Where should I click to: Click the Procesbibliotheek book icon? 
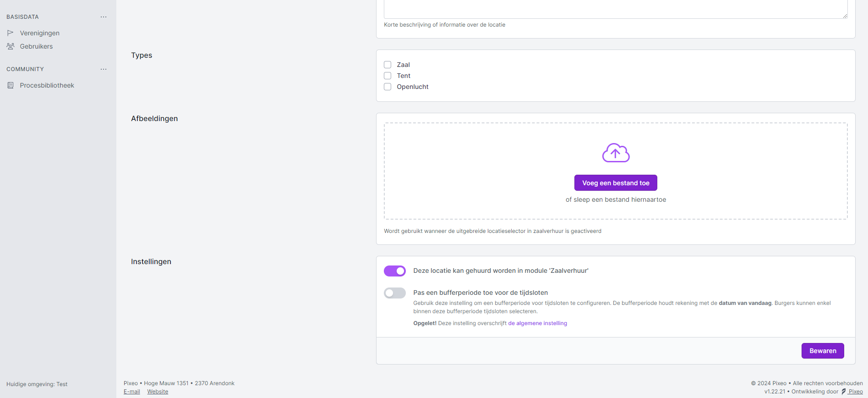click(x=10, y=85)
